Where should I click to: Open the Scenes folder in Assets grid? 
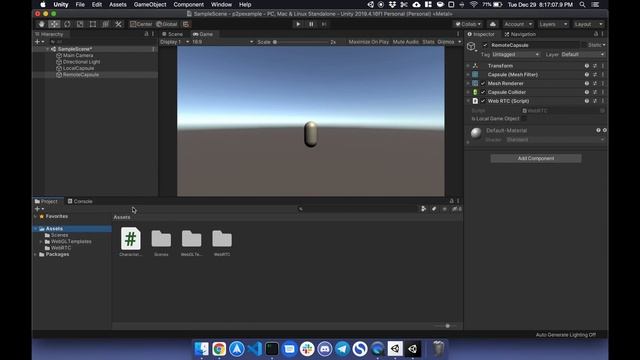coord(161,242)
